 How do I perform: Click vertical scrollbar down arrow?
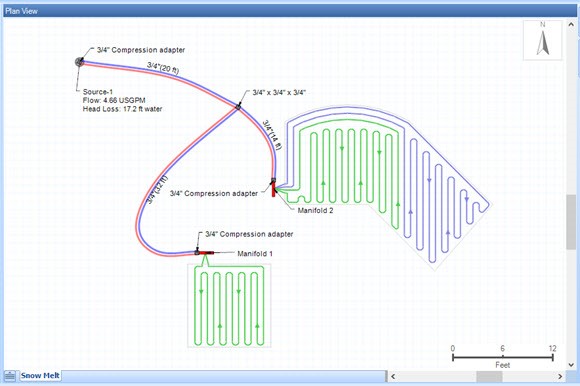pyautogui.click(x=571, y=365)
